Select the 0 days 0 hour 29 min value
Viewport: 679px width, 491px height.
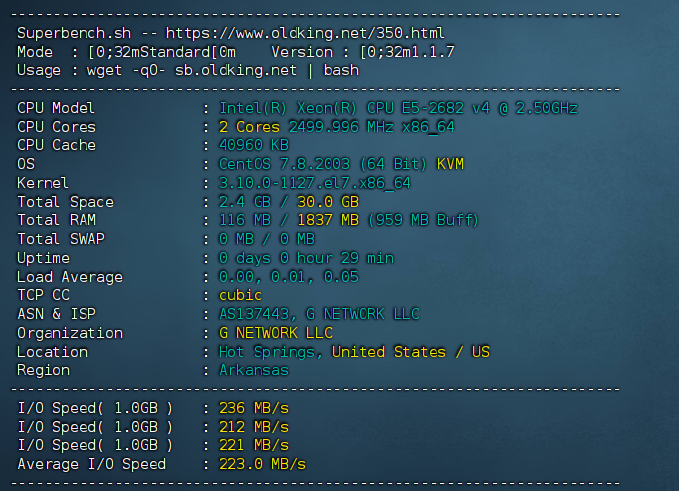click(x=306, y=258)
